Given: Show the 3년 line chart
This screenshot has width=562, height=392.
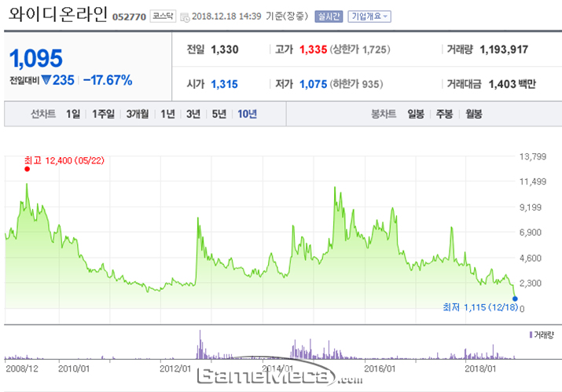Looking at the screenshot, I should point(193,115).
